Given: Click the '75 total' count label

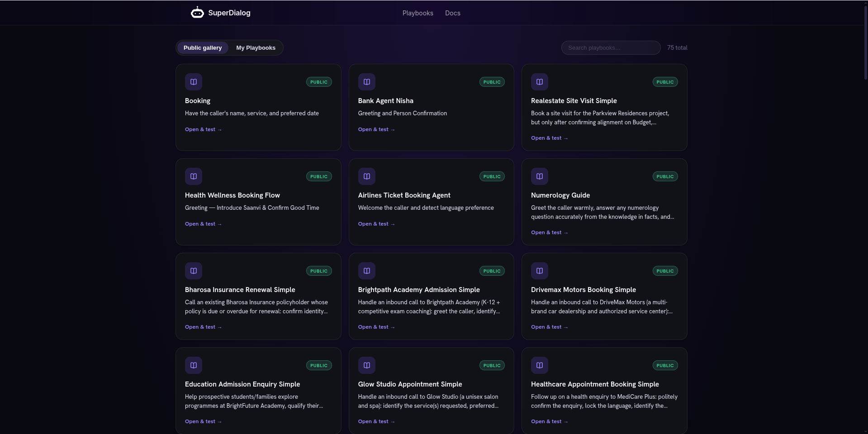Looking at the screenshot, I should click(x=677, y=47).
